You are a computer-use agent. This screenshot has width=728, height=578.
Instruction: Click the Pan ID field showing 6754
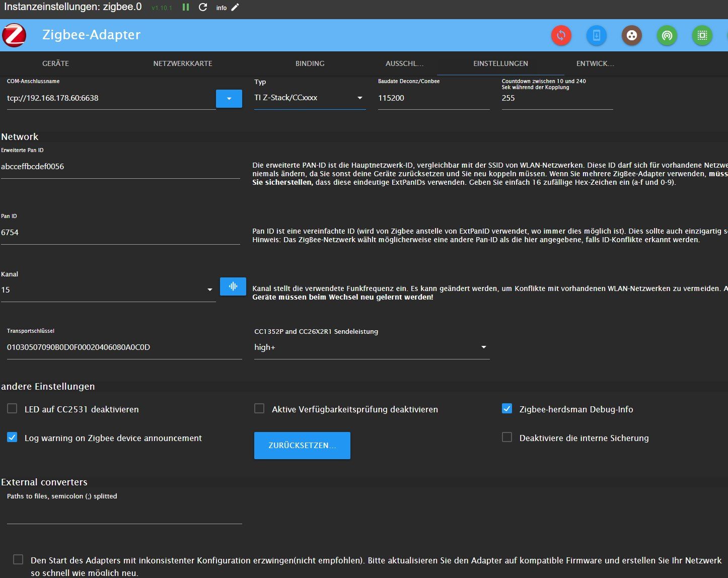pos(120,233)
